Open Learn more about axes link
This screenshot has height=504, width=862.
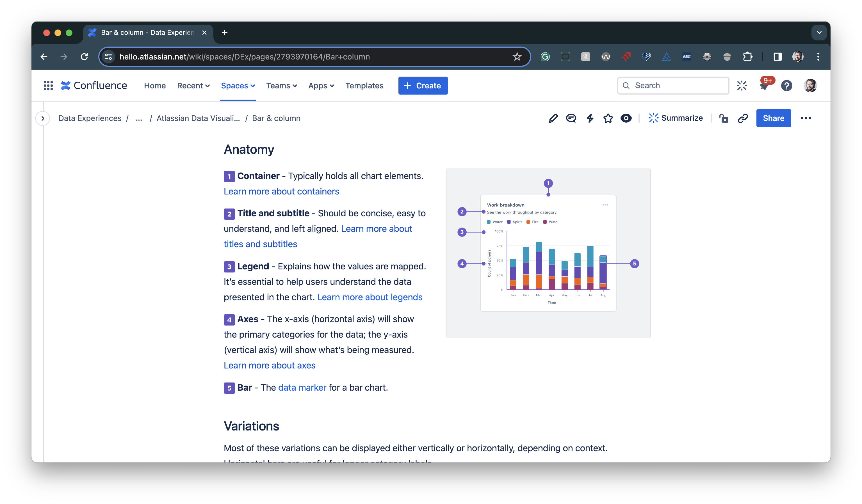pos(269,366)
